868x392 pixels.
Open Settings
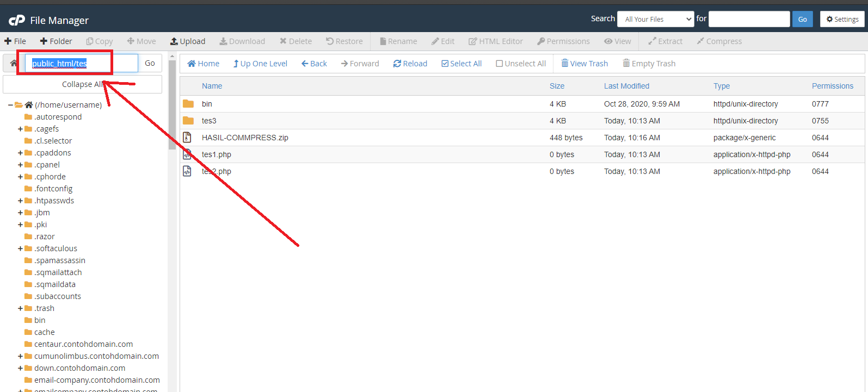pos(842,19)
